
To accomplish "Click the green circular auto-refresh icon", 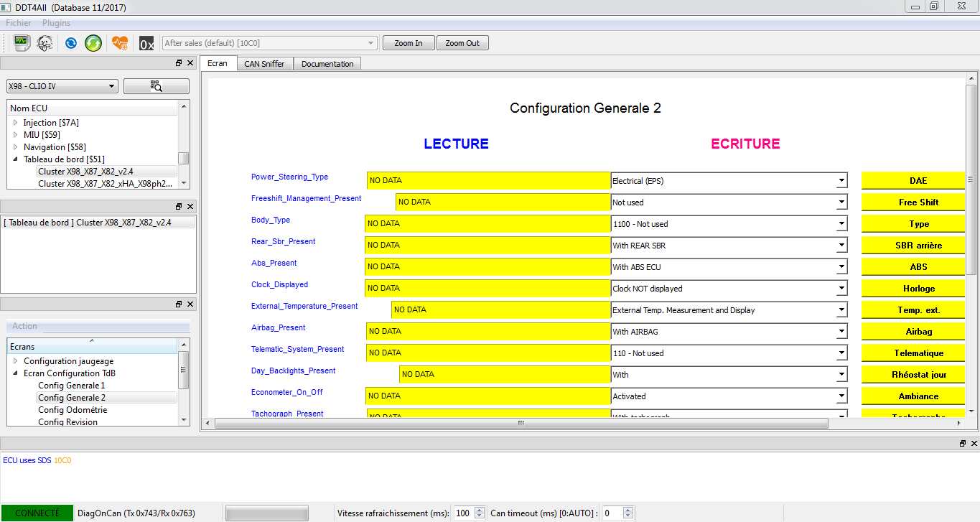I will click(x=93, y=43).
